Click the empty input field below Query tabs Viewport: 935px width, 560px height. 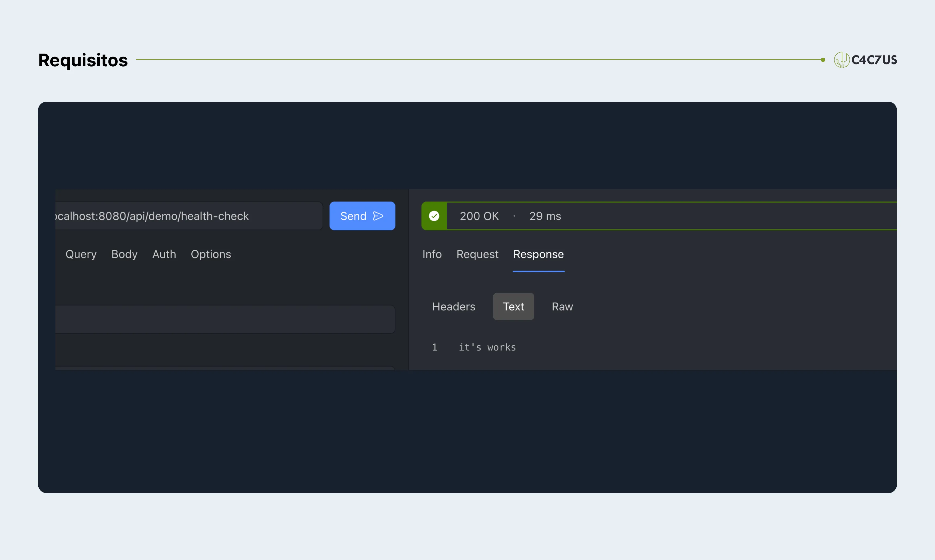(225, 319)
